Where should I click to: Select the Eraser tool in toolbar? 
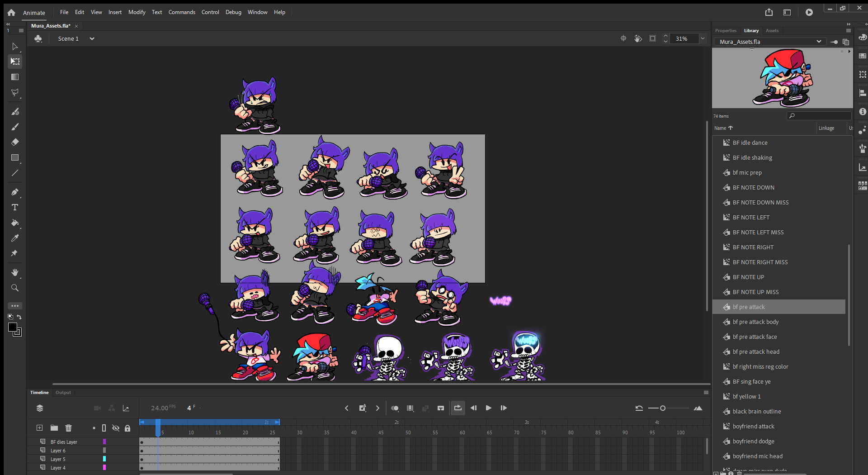15,142
